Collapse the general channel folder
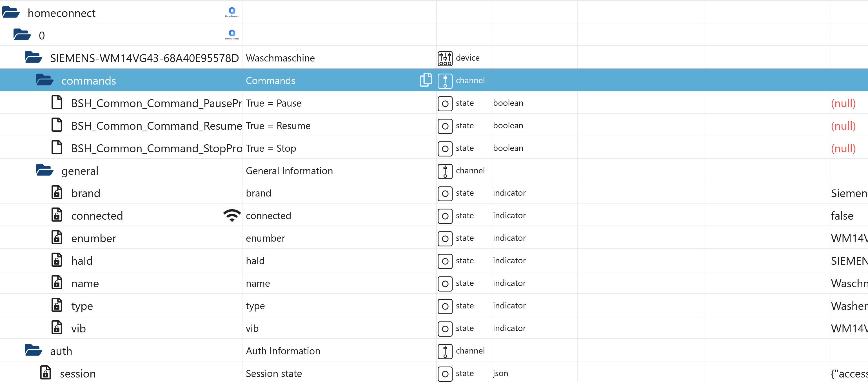The height and width of the screenshot is (382, 868). coord(44,170)
